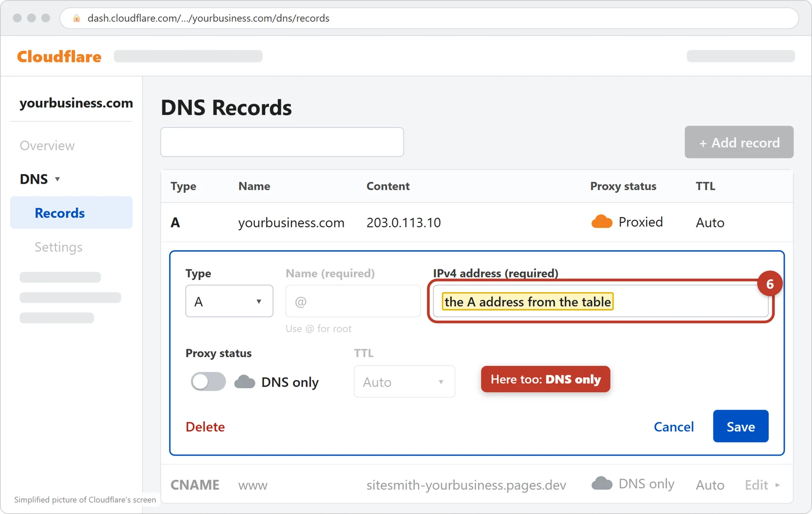Open Overview in the sidebar

point(47,146)
